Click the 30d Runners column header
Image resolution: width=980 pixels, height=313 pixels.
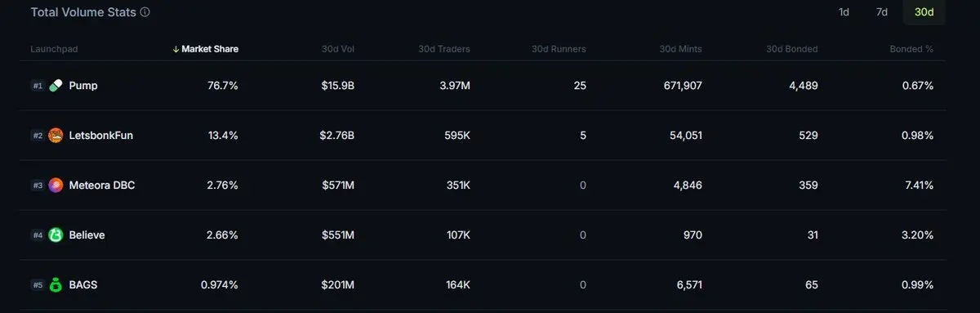coord(559,50)
